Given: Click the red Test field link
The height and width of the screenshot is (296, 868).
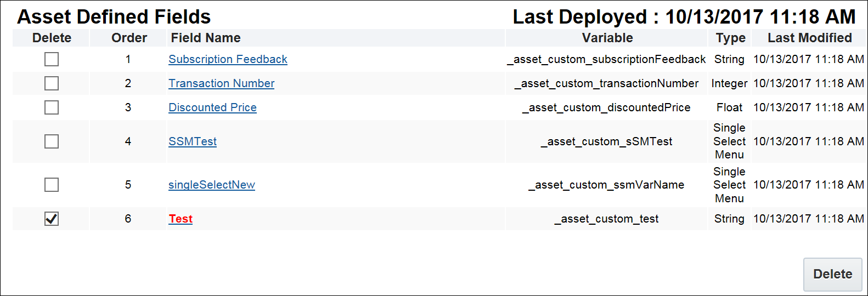Looking at the screenshot, I should (x=181, y=219).
